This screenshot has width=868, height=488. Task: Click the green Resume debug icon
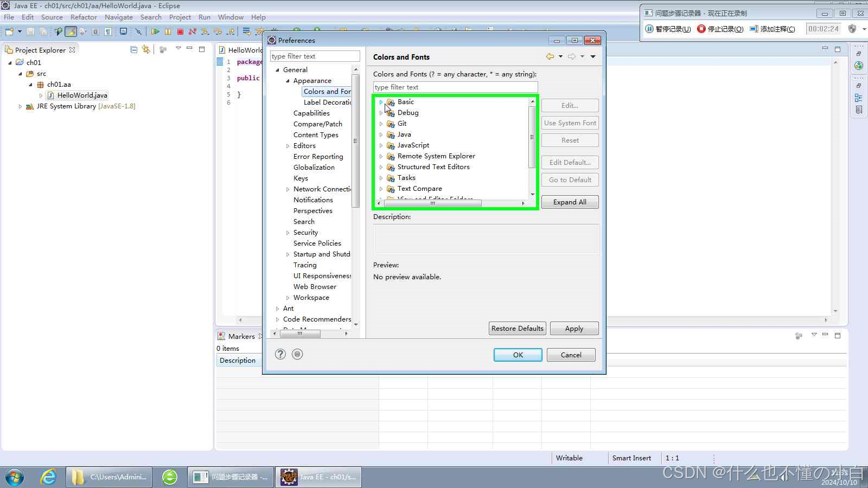[x=155, y=31]
